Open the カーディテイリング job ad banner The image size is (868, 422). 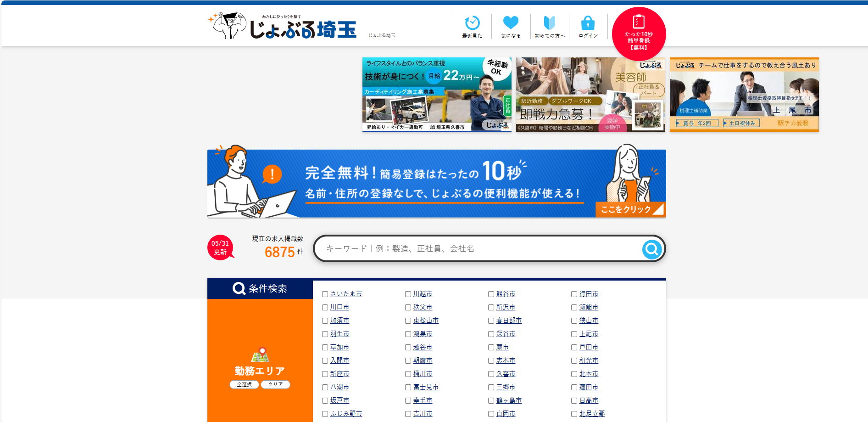[437, 95]
